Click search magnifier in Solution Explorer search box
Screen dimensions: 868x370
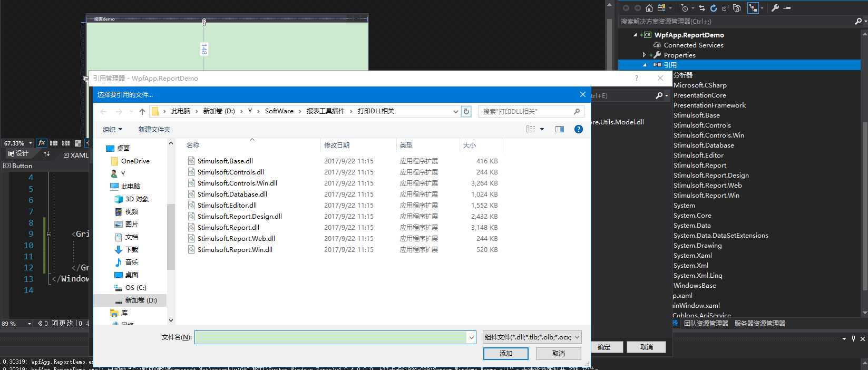coord(858,22)
